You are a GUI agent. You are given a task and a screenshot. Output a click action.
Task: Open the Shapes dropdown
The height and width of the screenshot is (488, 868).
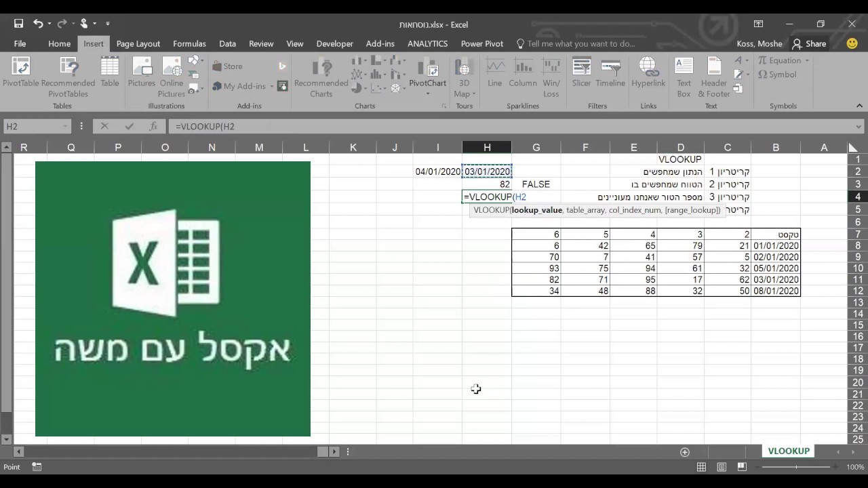click(x=195, y=60)
